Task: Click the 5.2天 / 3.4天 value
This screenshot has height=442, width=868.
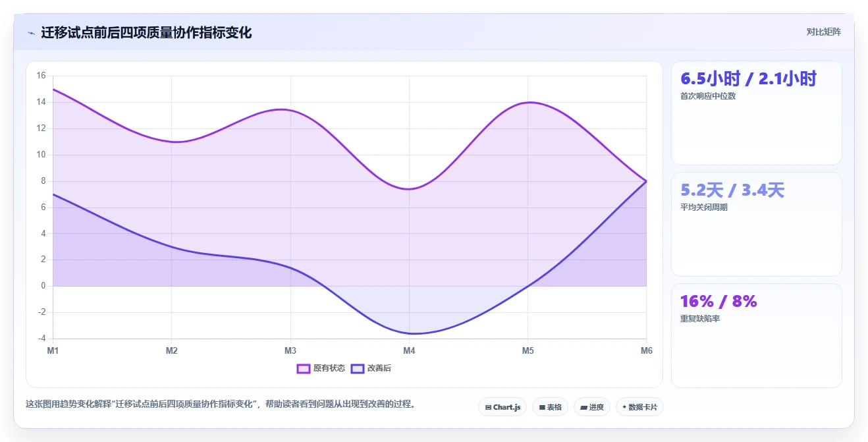Action: [732, 190]
